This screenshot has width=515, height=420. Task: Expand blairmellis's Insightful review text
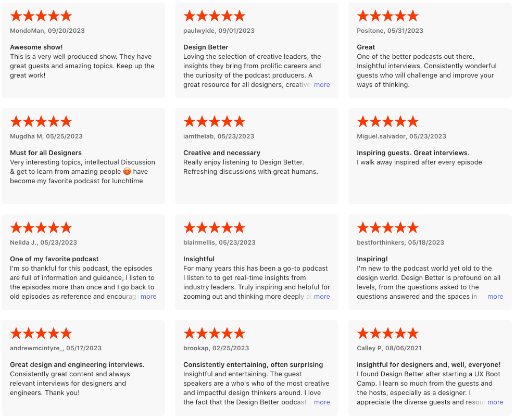pyautogui.click(x=322, y=297)
